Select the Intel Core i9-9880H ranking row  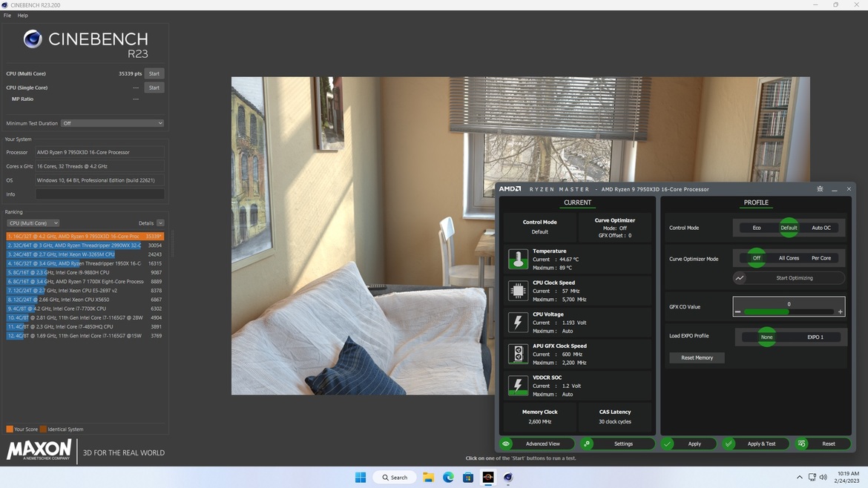point(85,272)
